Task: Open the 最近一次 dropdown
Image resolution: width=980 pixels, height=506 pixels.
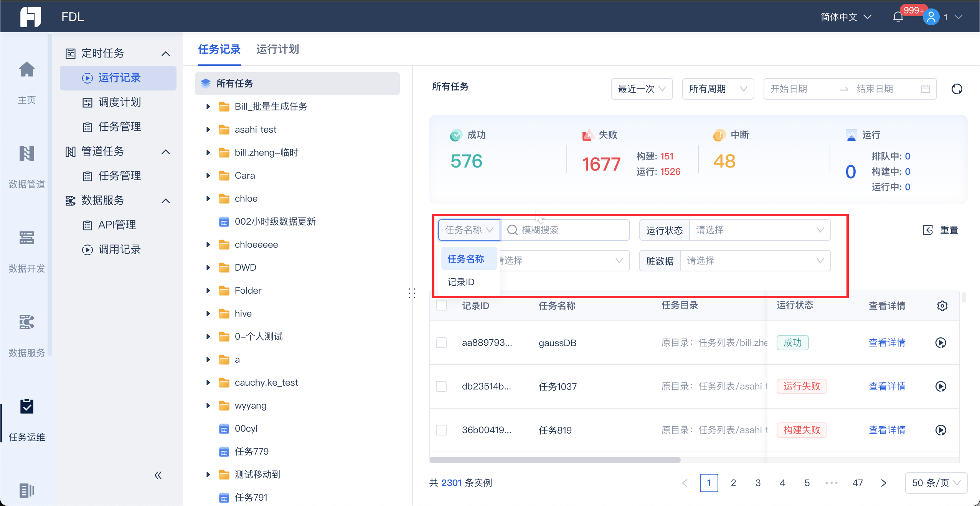Action: coord(641,89)
